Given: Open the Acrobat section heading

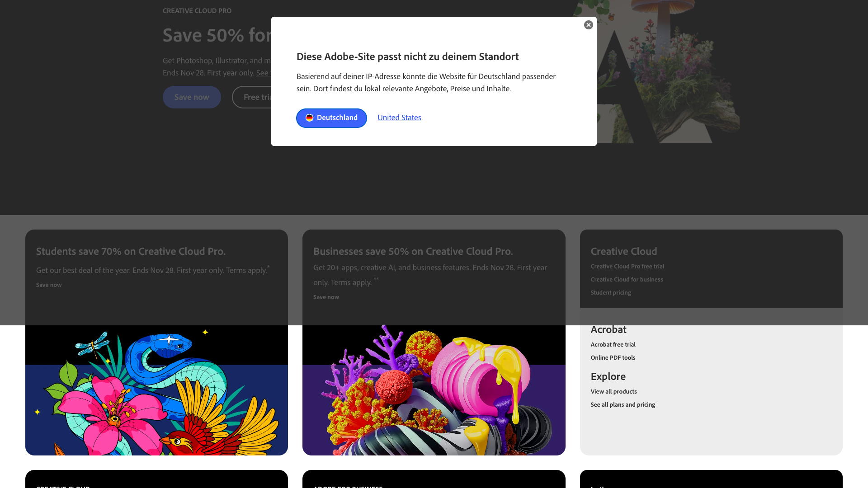Looking at the screenshot, I should (x=608, y=329).
